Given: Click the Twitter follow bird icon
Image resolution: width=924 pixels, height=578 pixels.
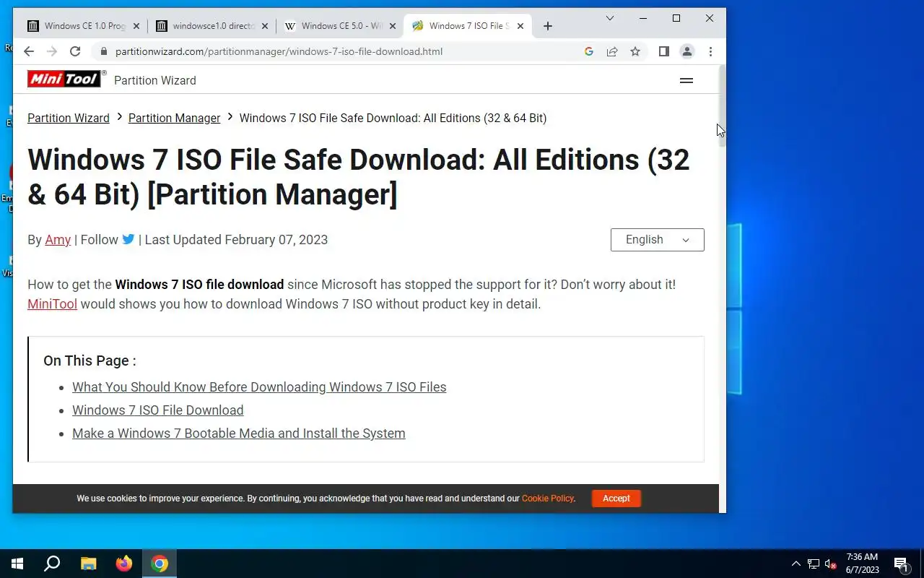Looking at the screenshot, I should pyautogui.click(x=128, y=239).
